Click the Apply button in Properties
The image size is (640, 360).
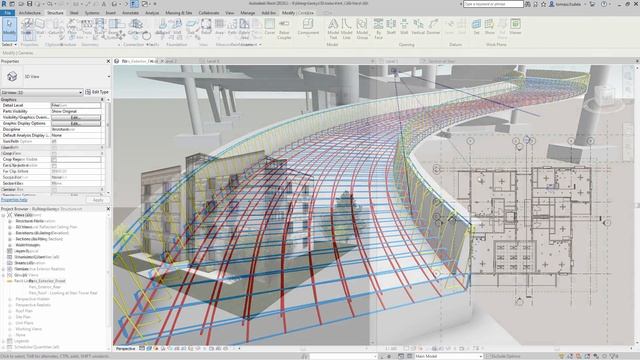coord(98,200)
